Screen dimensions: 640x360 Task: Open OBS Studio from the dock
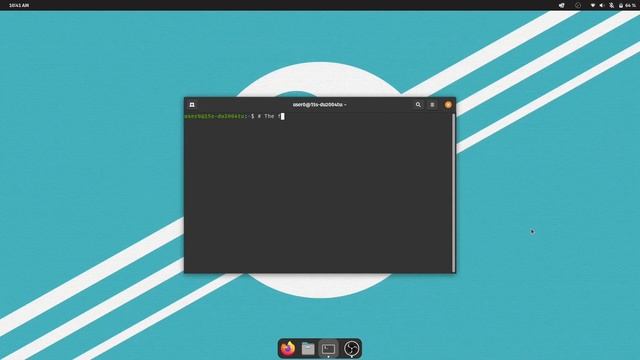(351, 349)
